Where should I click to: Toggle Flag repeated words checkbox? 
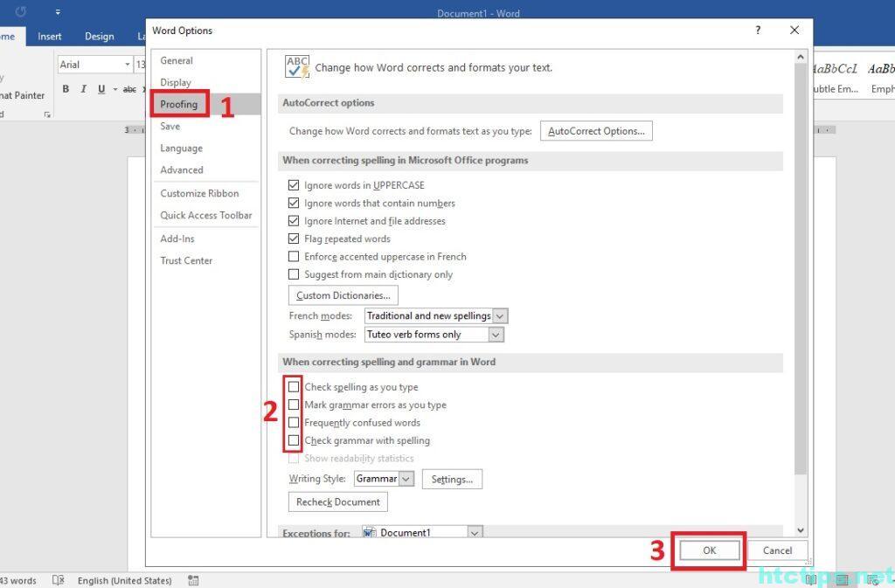point(294,239)
